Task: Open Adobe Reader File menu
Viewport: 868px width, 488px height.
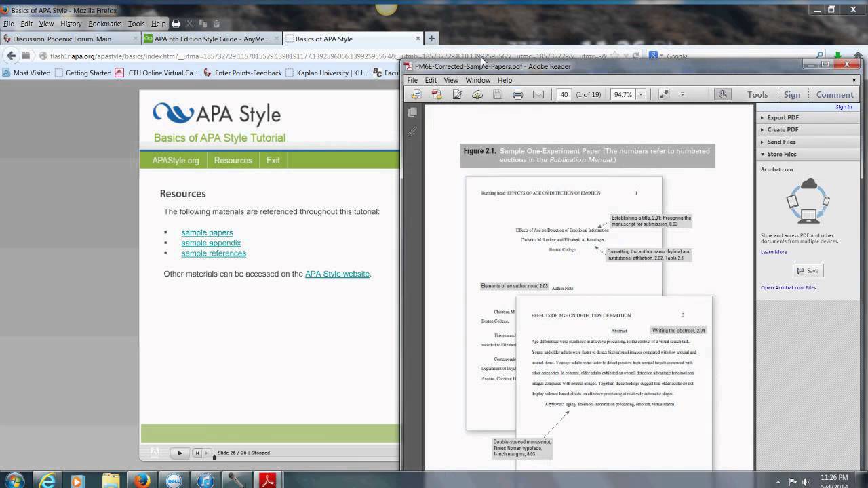Action: (x=412, y=80)
